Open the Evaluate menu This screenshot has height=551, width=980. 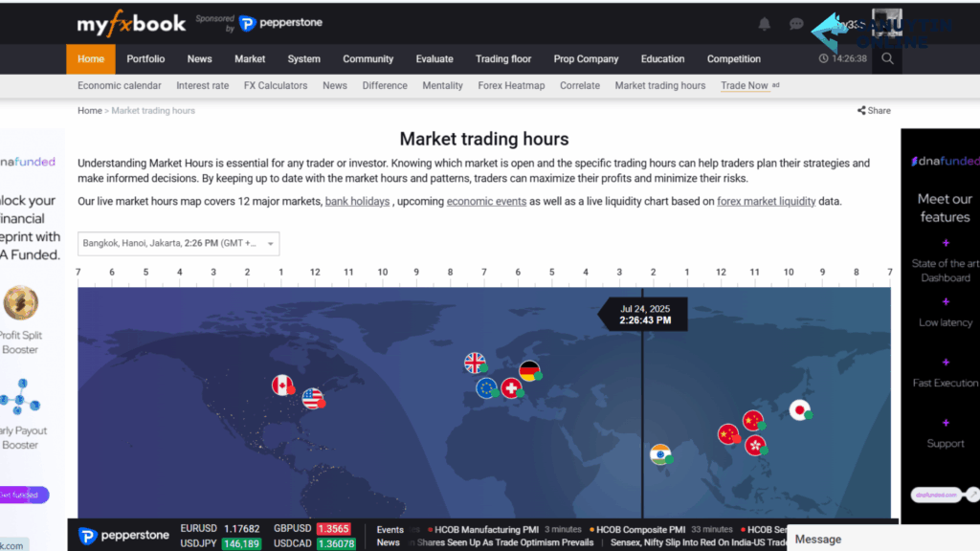434,59
